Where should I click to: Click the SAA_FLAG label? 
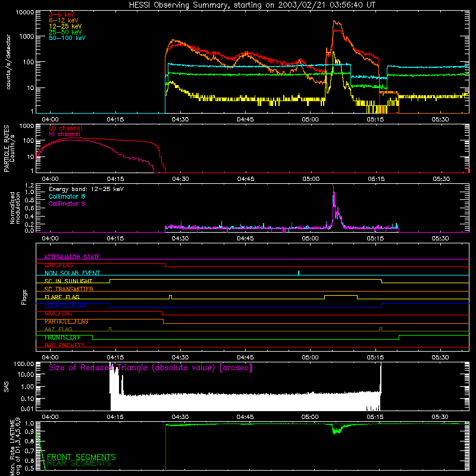coord(58,314)
